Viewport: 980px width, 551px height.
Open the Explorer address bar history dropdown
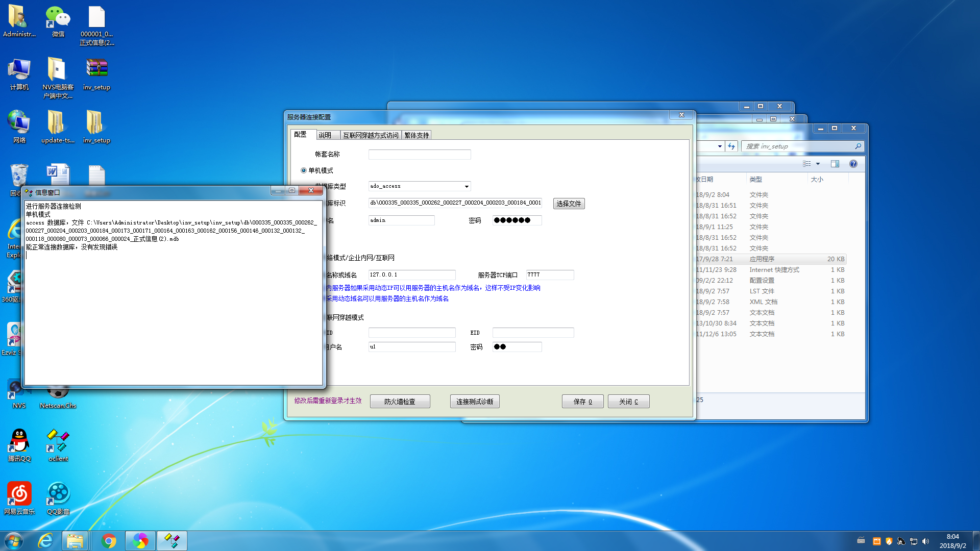[720, 146]
